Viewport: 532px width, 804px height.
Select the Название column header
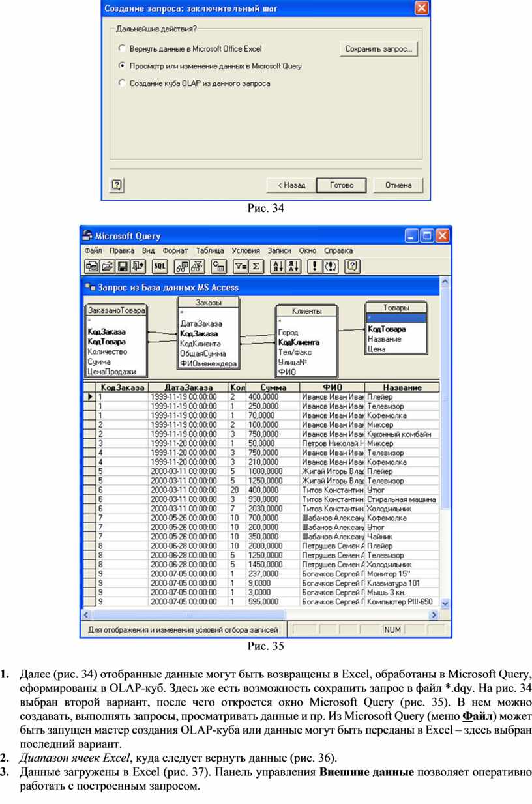coord(402,387)
